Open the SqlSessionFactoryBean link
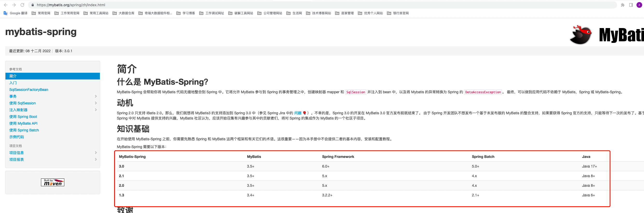644x213 pixels. coord(29,90)
